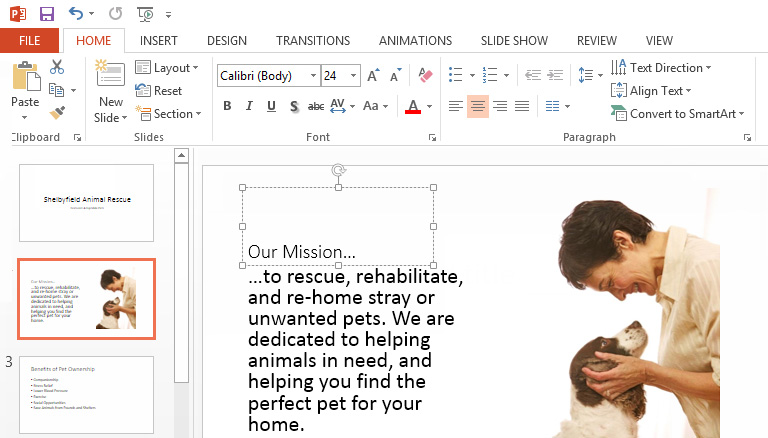Image resolution: width=768 pixels, height=438 pixels.
Task: Select the Format Painter brush icon
Action: pos(57,112)
